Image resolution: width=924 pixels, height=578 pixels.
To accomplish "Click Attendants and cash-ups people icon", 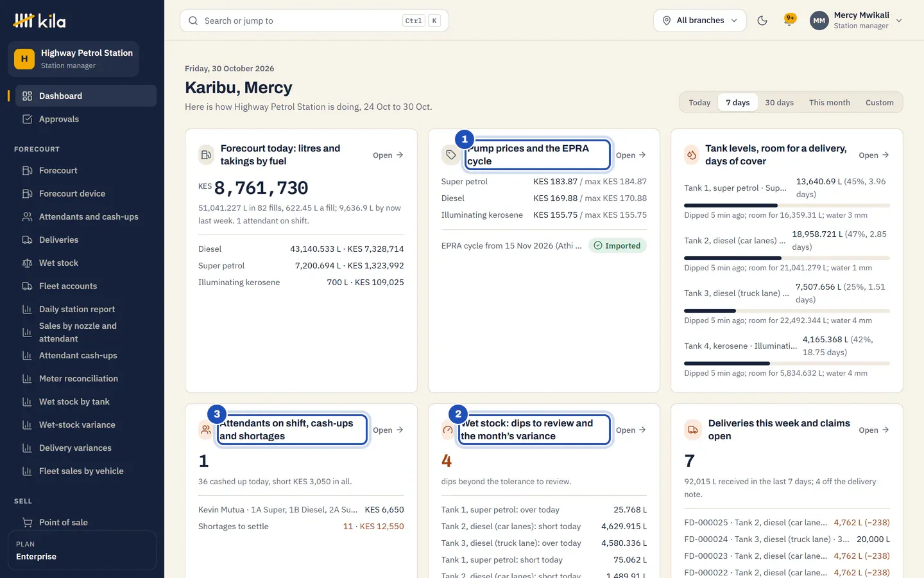I will coord(27,216).
